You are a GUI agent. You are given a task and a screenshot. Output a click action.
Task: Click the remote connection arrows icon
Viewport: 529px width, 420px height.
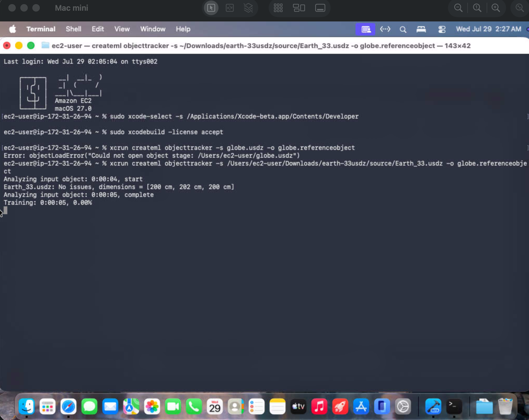pyautogui.click(x=385, y=29)
